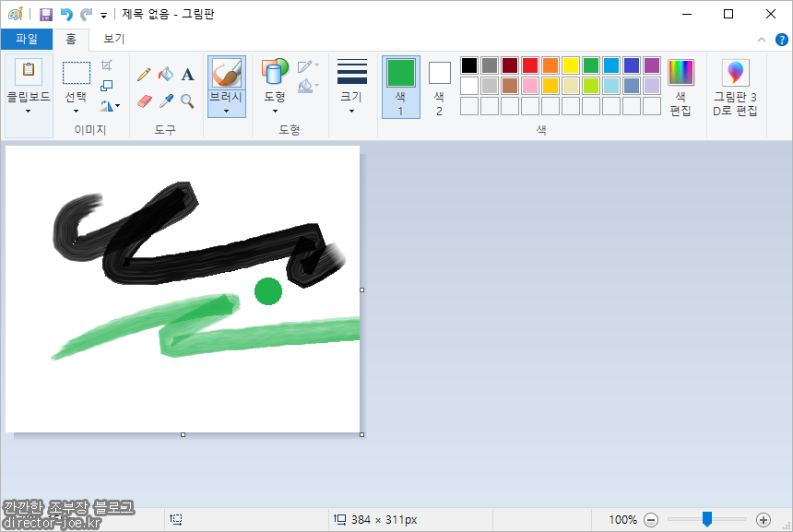Pick the indigo color swatch
The image size is (793, 532).
pos(632,65)
